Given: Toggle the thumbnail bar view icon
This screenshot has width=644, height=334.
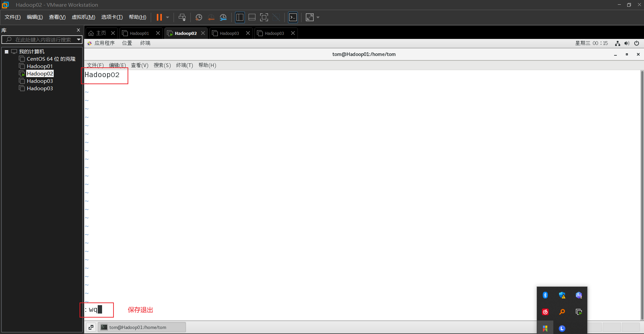Looking at the screenshot, I should click(252, 17).
